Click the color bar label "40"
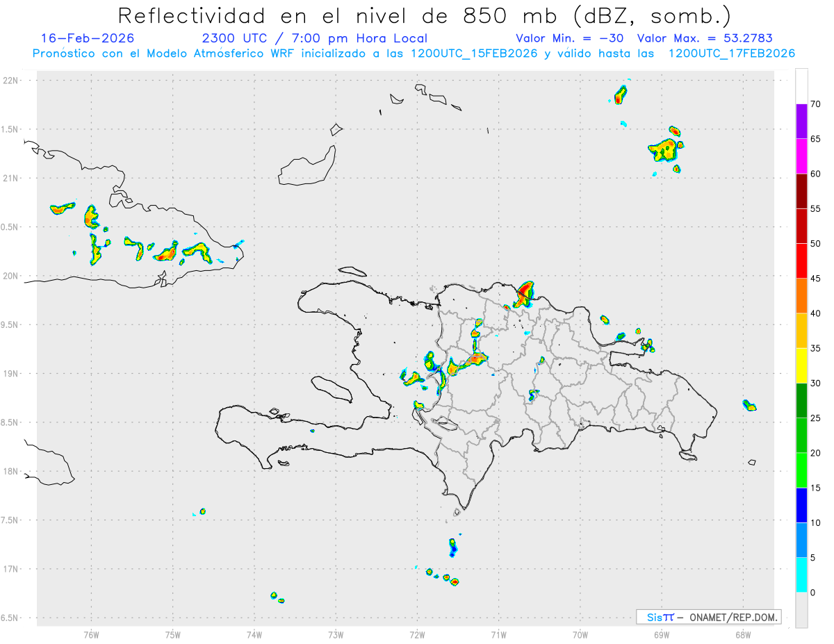834x644 pixels. coord(815,313)
